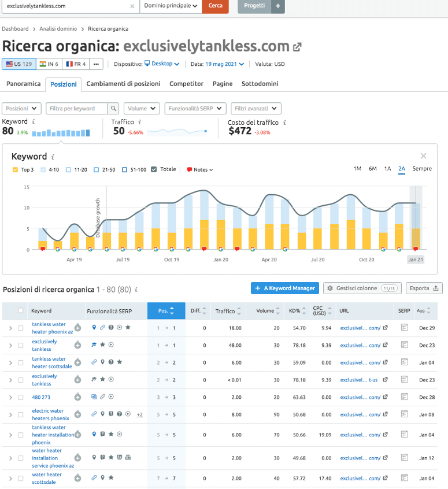Click the Google update marker near Jul 19

click(123, 249)
